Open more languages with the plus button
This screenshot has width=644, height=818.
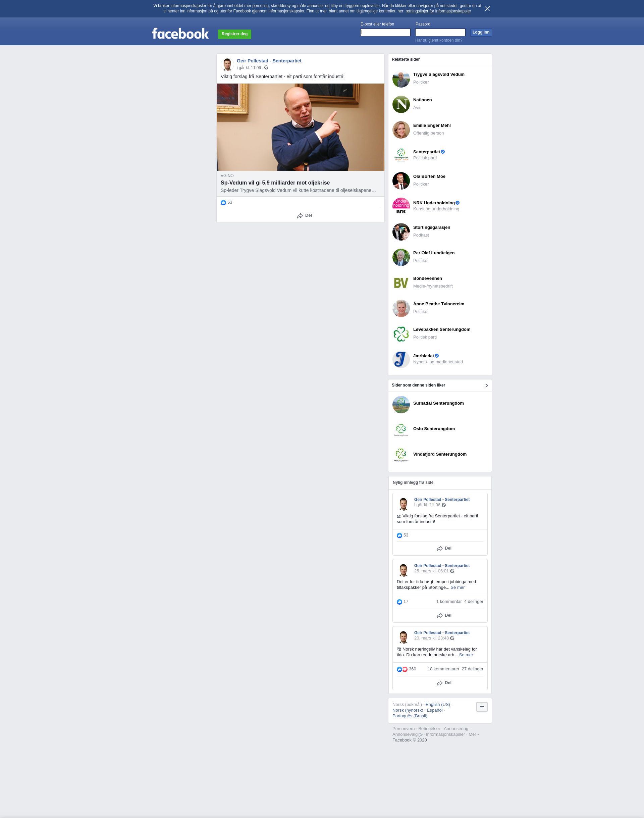click(x=482, y=707)
